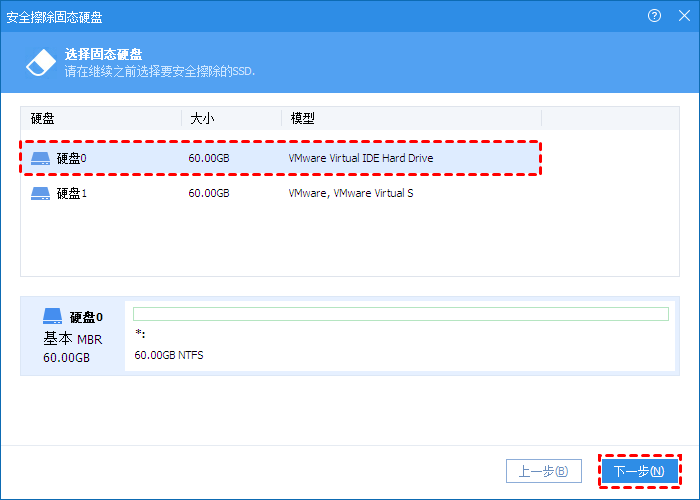
Task: Sort by the 模型 column header
Action: tap(302, 118)
